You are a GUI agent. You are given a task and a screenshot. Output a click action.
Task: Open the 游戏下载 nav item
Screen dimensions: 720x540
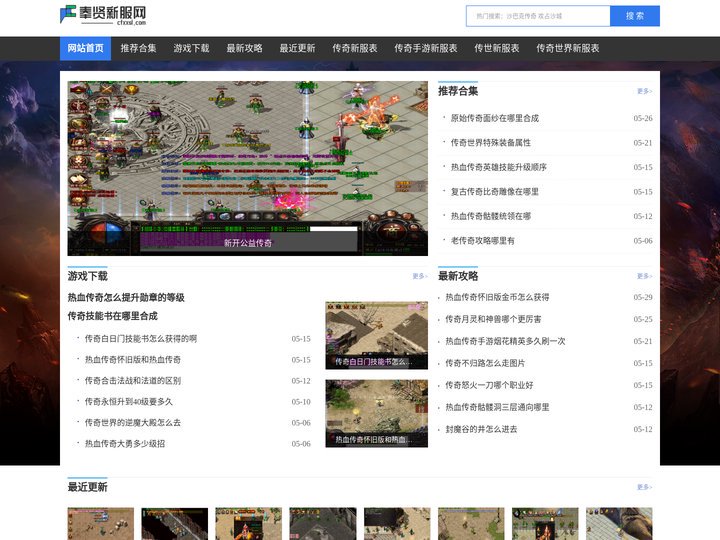click(191, 48)
